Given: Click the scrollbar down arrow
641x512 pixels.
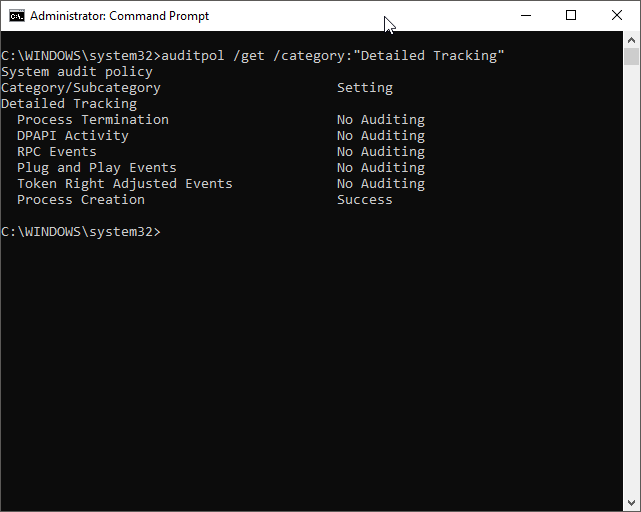Looking at the screenshot, I should coord(631,503).
